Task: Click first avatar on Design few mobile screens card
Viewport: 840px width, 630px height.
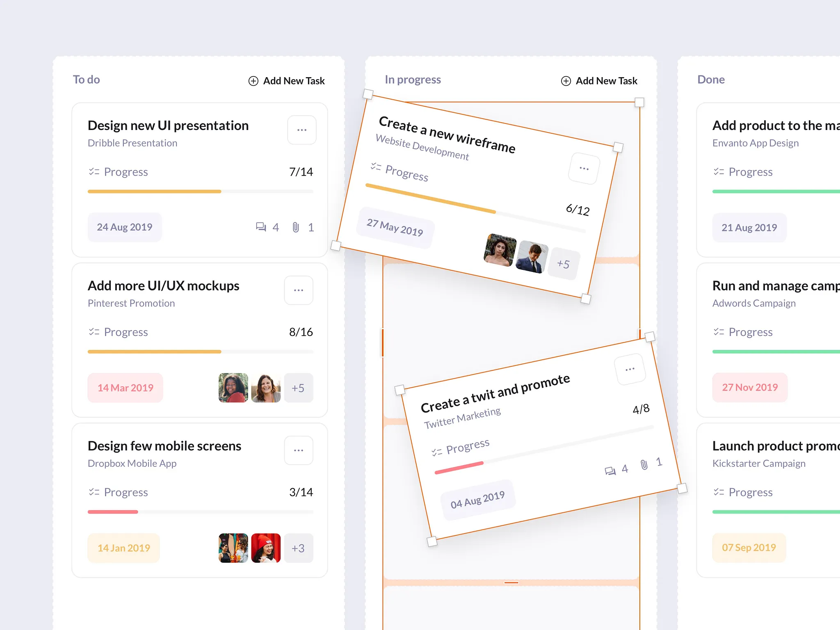Action: coord(233,548)
